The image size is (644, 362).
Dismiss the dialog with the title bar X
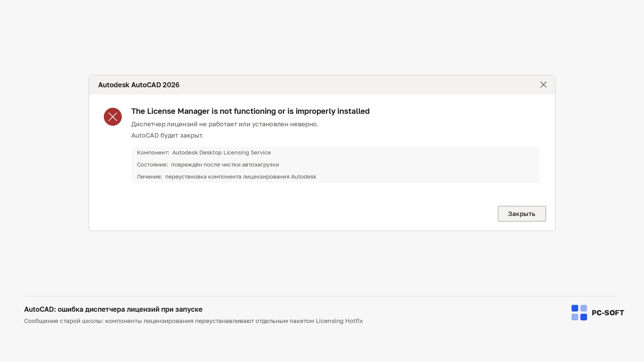pyautogui.click(x=543, y=84)
